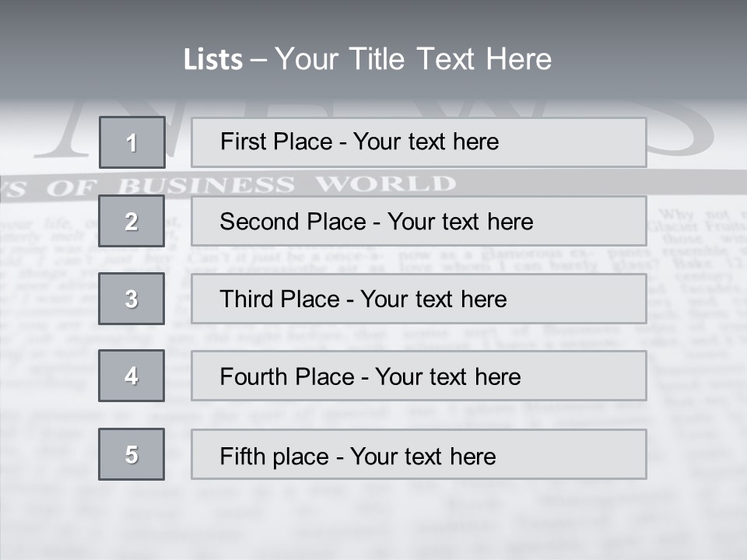This screenshot has width=747, height=560.
Task: Click the number 5 box
Action: (x=132, y=454)
